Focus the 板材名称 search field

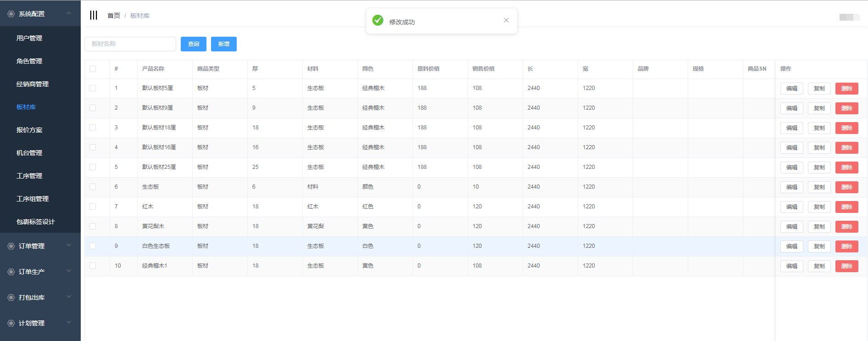tap(130, 44)
